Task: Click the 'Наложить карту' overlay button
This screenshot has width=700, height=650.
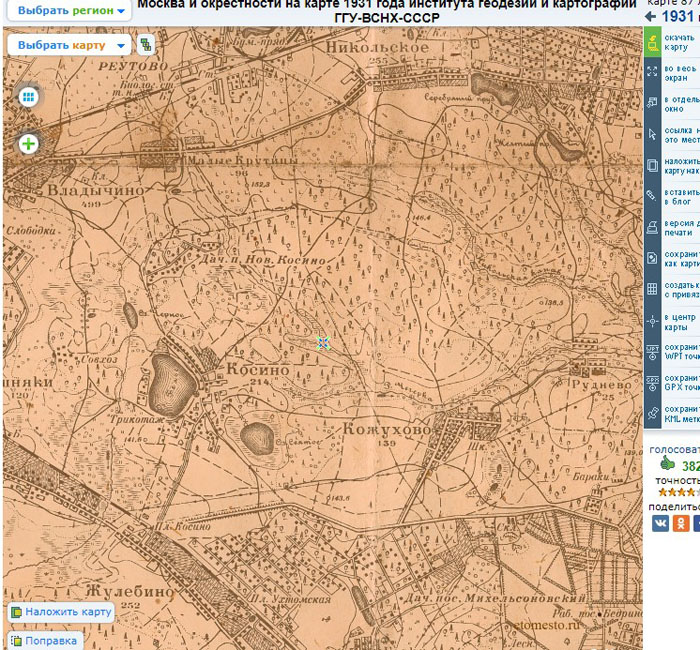Action: point(61,612)
